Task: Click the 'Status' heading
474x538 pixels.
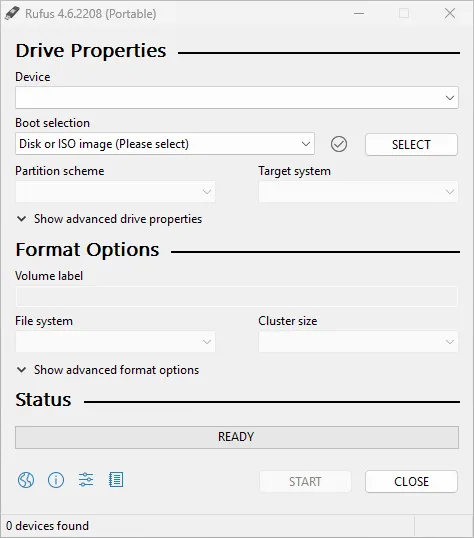Action: (x=43, y=400)
